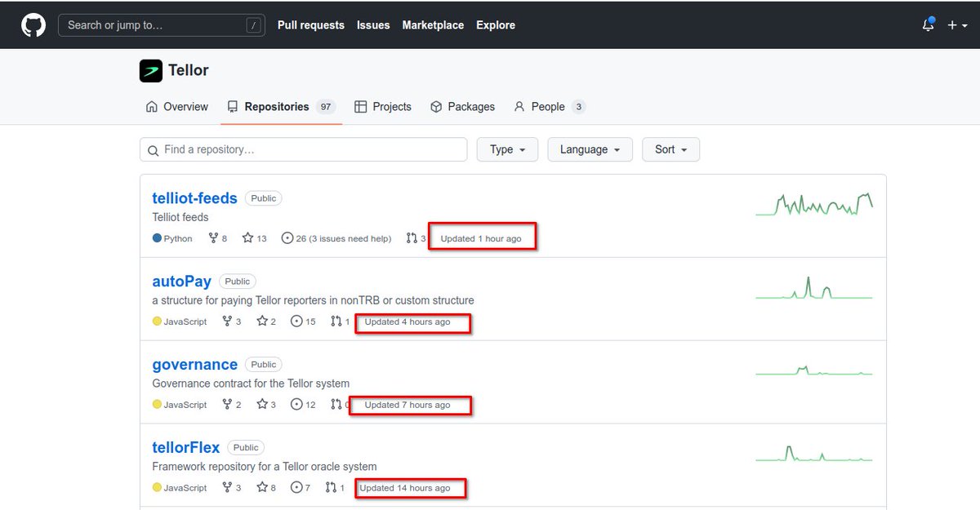The width and height of the screenshot is (980, 510).
Task: Open tellorFlex 7 issues
Action: click(301, 488)
